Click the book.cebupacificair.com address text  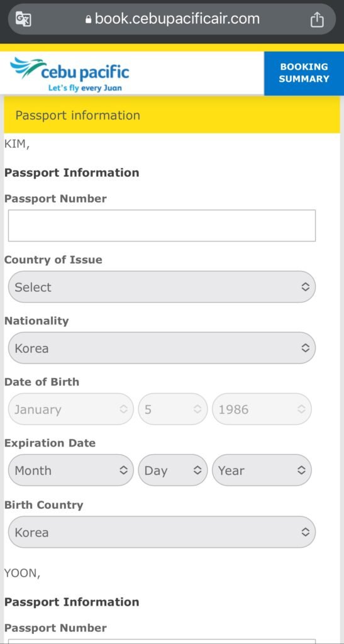177,19
